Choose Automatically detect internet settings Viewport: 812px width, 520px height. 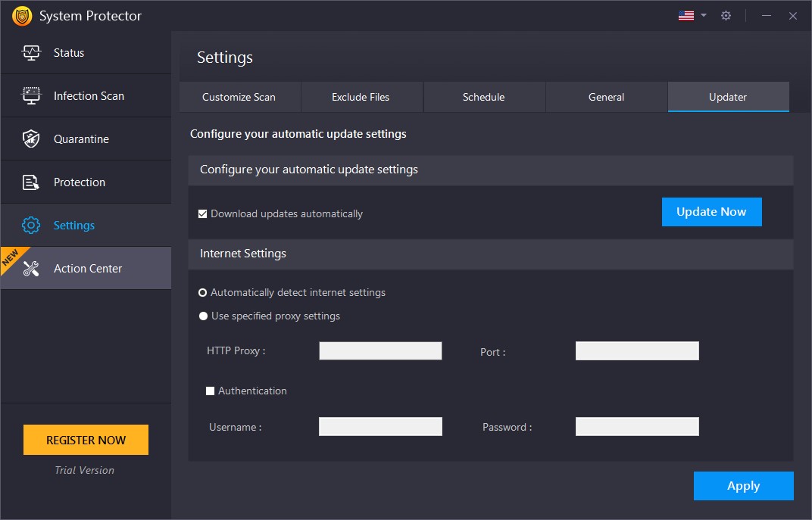[202, 292]
